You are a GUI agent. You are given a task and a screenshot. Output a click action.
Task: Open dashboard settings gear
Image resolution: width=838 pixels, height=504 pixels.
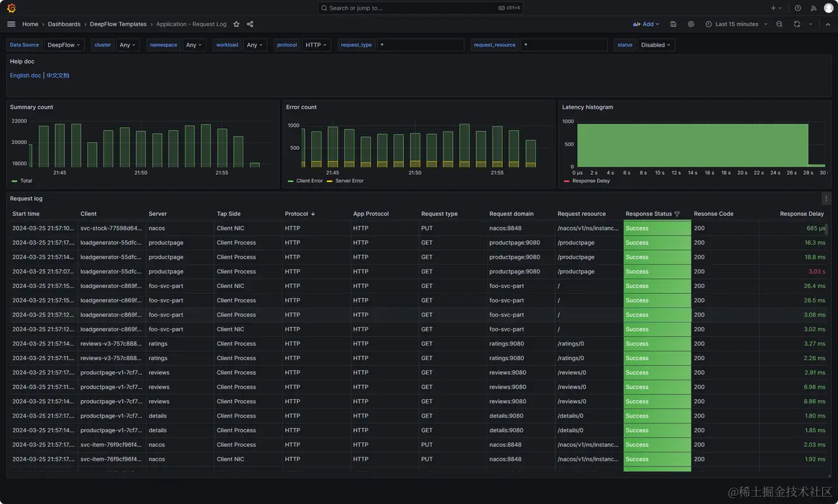coord(691,24)
